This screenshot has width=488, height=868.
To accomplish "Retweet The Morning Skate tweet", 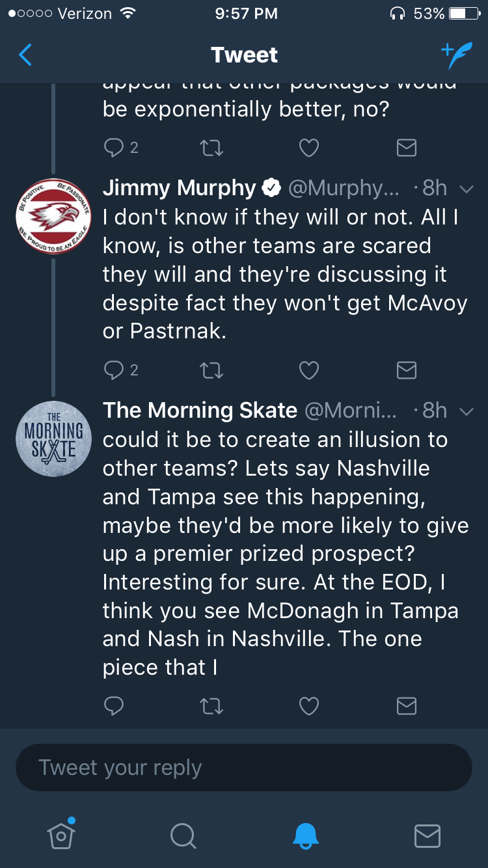I will pyautogui.click(x=211, y=706).
